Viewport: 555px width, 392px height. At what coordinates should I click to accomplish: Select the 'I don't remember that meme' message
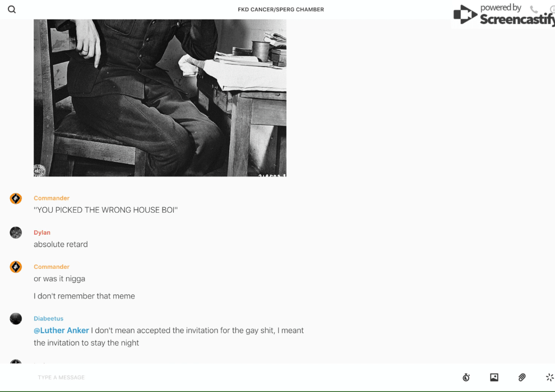(84, 296)
